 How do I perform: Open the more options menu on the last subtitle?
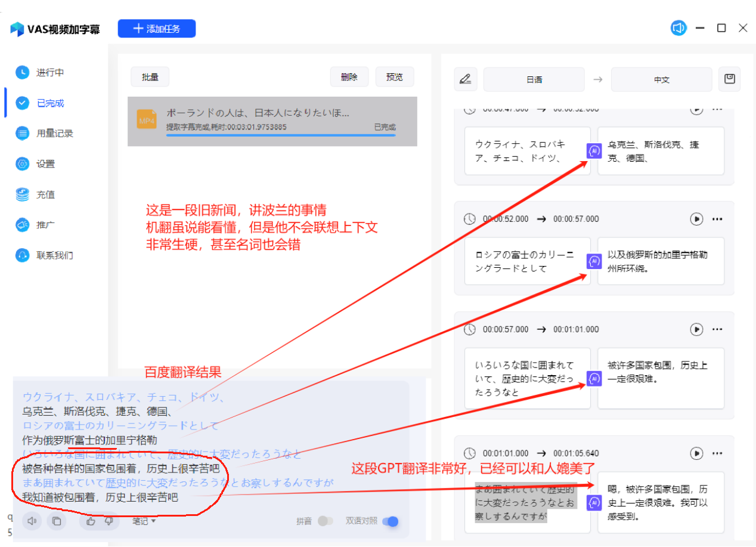click(x=718, y=453)
